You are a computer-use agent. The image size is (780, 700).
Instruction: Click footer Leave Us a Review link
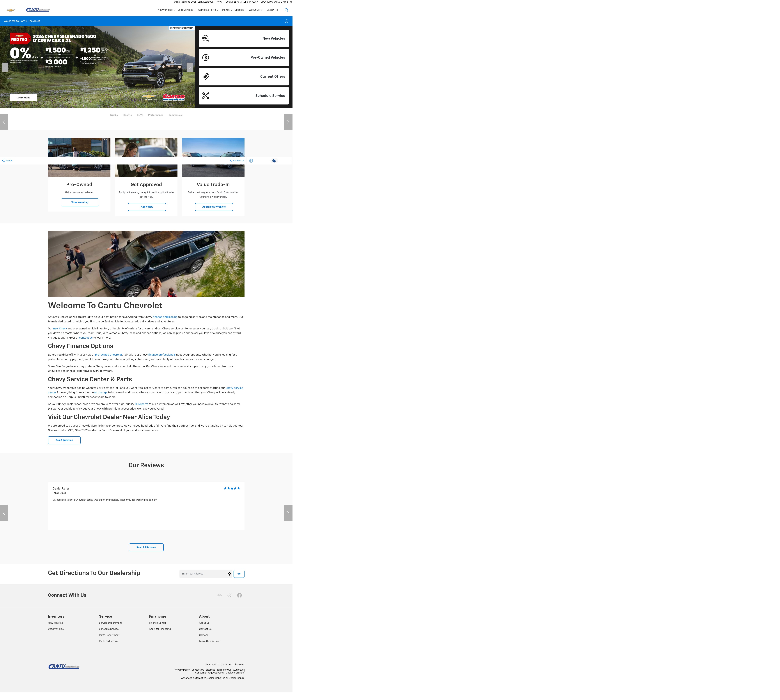tap(209, 641)
